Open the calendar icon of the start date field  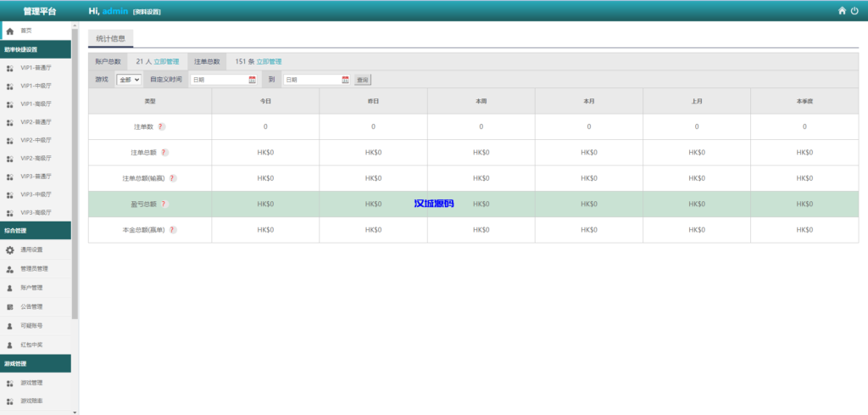[252, 80]
